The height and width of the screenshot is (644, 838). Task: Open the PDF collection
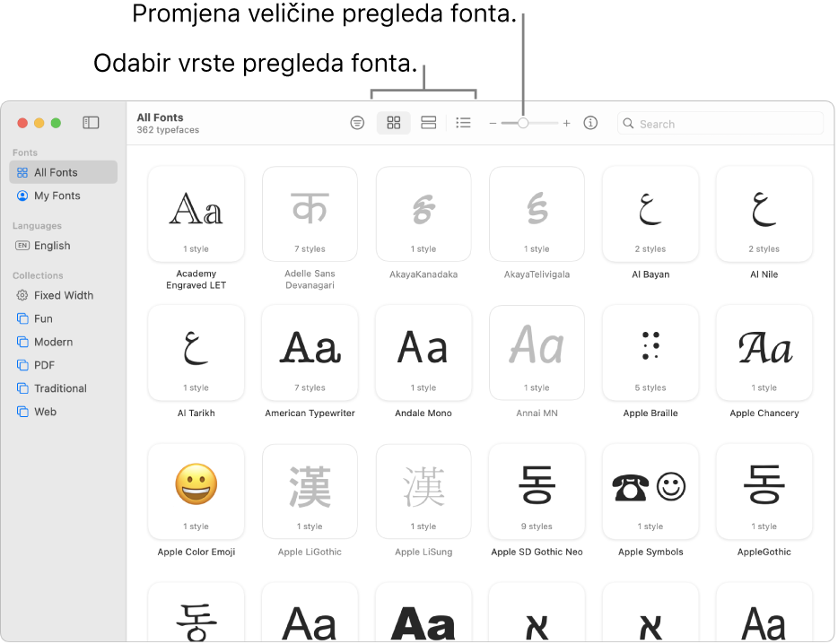[x=63, y=365]
